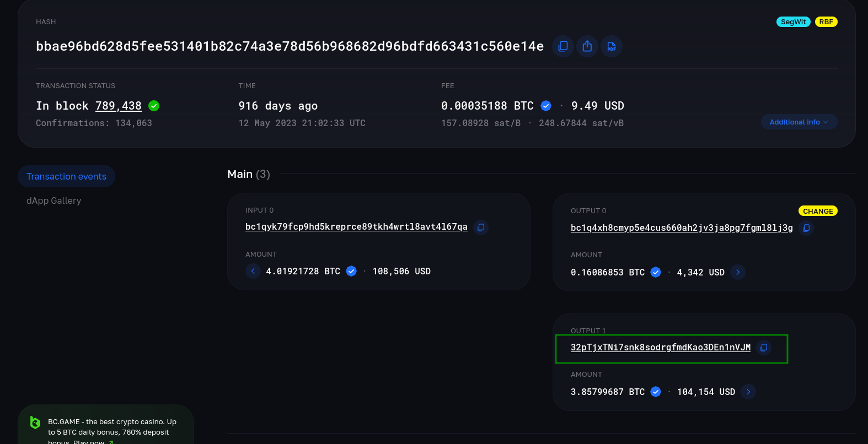Click the RBF badge
Screen dimensions: 868x444
tap(826, 21)
